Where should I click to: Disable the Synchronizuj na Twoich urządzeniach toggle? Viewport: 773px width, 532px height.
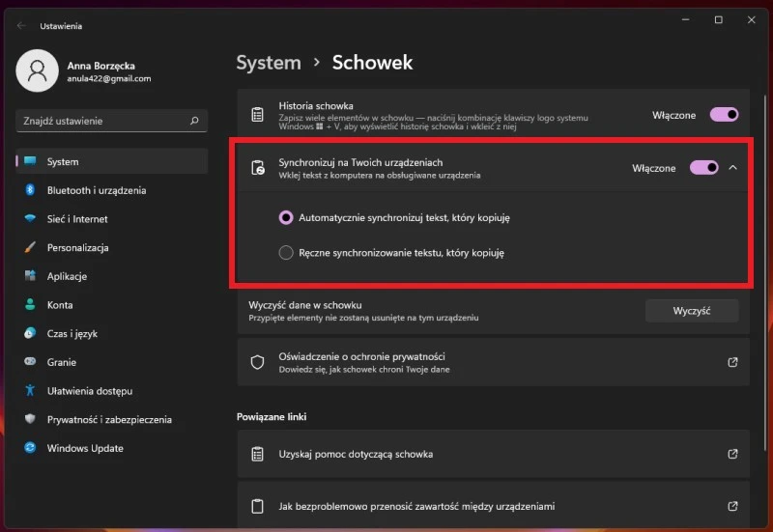coord(704,168)
